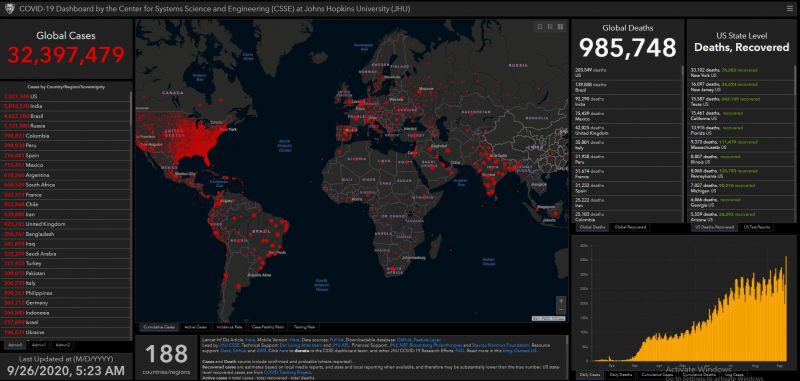Select the US Deaths, Recovered tab
This screenshot has height=381, width=800.
tap(713, 227)
